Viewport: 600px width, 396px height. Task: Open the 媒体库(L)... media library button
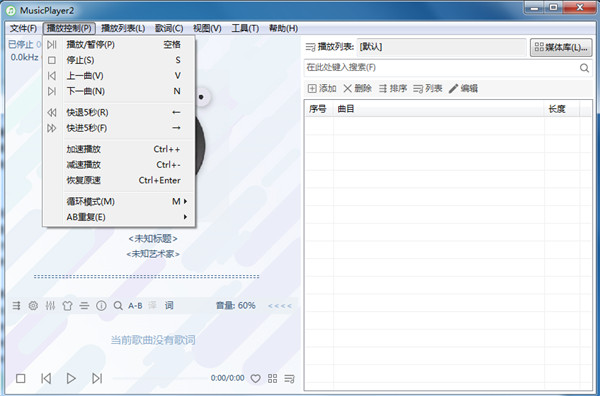click(561, 47)
